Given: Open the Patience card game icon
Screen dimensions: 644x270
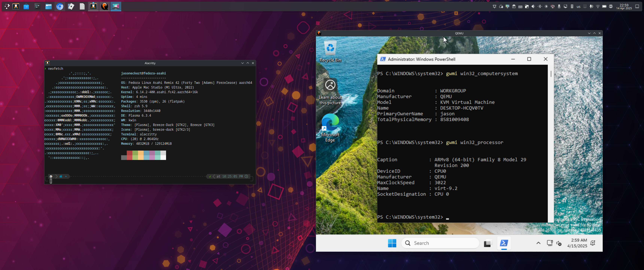Looking at the screenshot, I should [71, 7].
